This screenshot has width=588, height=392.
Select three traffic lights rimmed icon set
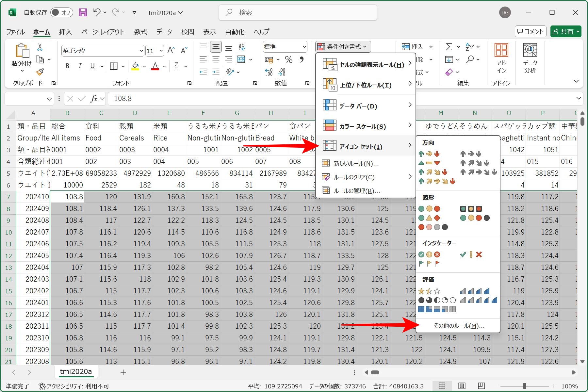click(471, 209)
